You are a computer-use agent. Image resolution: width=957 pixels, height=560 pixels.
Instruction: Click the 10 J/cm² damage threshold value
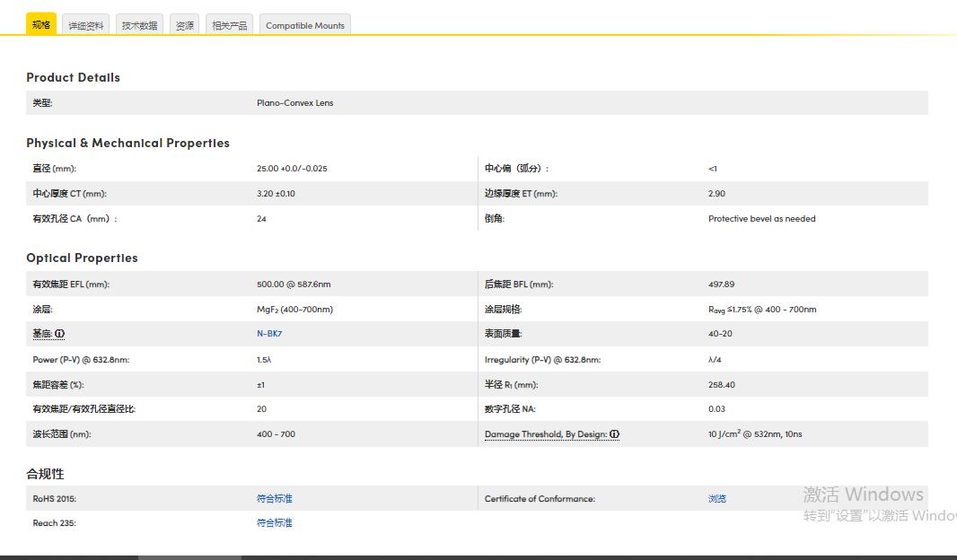click(754, 434)
